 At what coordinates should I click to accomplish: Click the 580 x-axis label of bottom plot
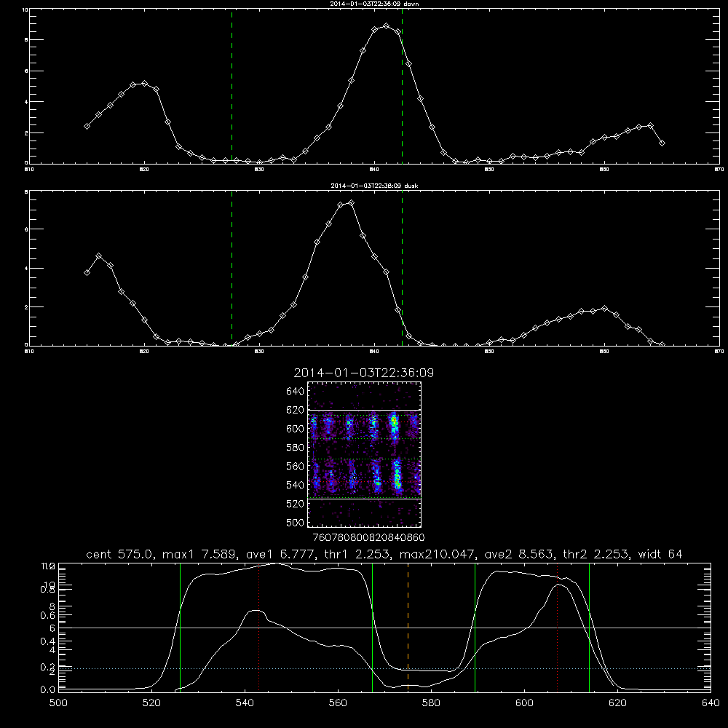(x=431, y=703)
